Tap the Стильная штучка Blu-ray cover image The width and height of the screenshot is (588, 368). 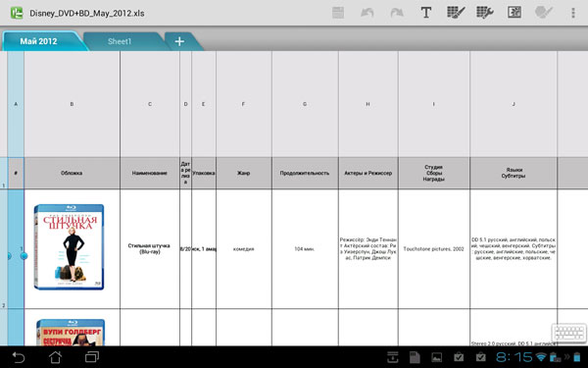pos(69,246)
